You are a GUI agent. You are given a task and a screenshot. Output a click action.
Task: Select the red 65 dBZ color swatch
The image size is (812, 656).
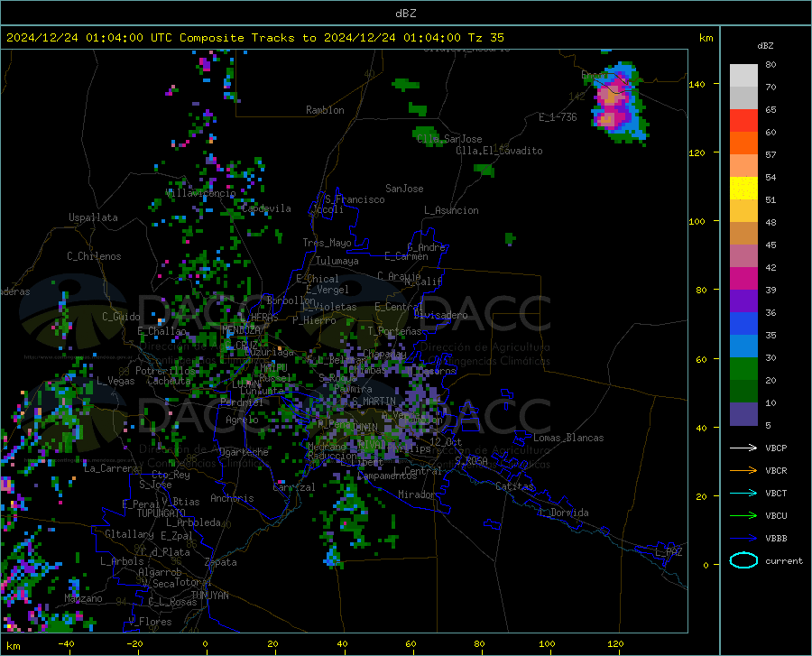(743, 121)
